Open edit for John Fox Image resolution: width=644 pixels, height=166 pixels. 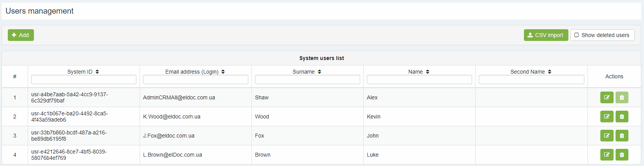click(607, 136)
